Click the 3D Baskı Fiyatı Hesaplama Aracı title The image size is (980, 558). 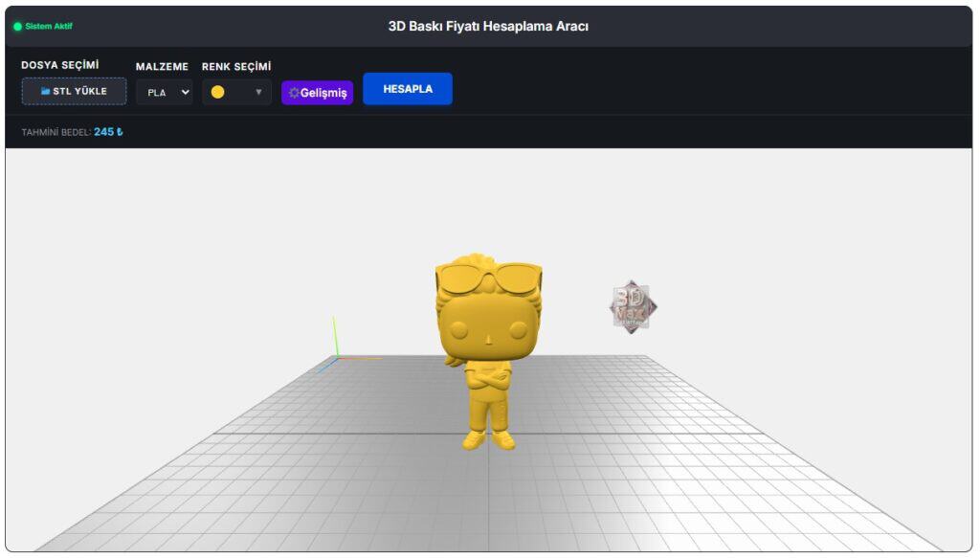pyautogui.click(x=488, y=26)
